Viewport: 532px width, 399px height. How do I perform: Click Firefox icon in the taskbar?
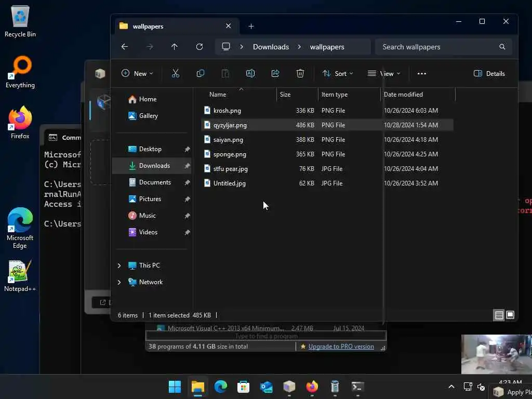312,387
